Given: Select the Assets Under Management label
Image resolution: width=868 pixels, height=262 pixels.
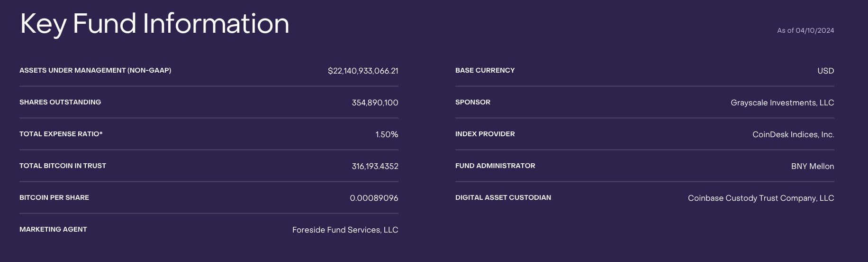Looking at the screenshot, I should 95,70.
